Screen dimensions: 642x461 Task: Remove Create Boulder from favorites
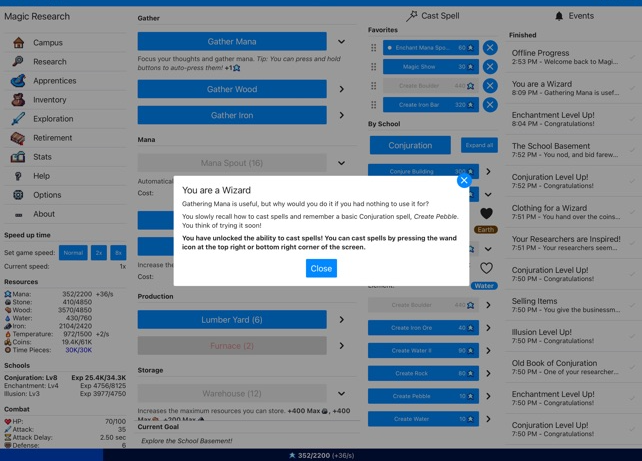490,86
